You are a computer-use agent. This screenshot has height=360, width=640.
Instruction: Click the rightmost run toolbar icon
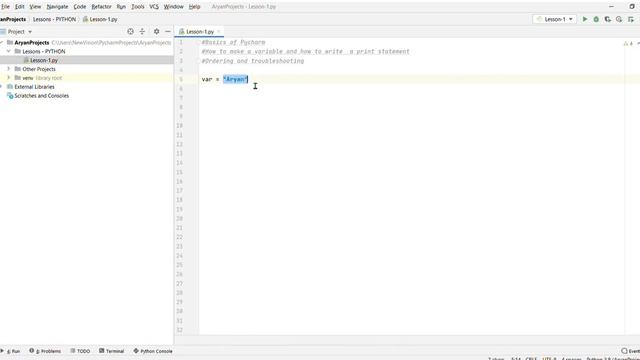point(631,19)
